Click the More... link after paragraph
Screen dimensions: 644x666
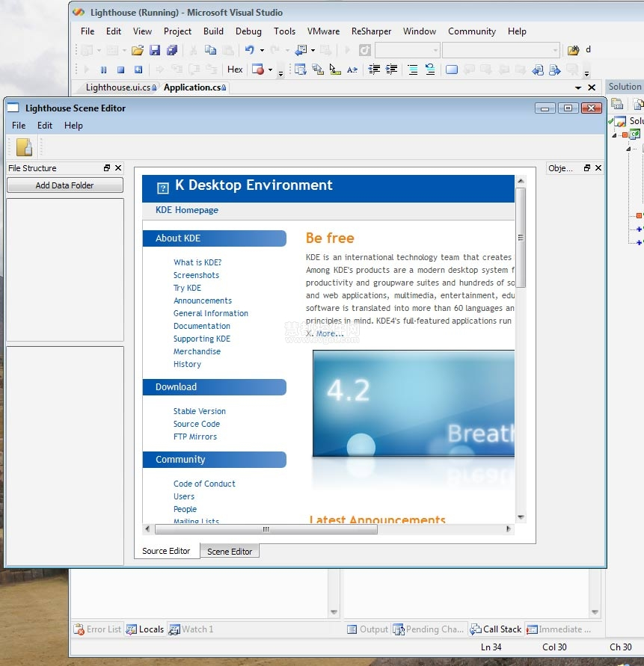(330, 334)
